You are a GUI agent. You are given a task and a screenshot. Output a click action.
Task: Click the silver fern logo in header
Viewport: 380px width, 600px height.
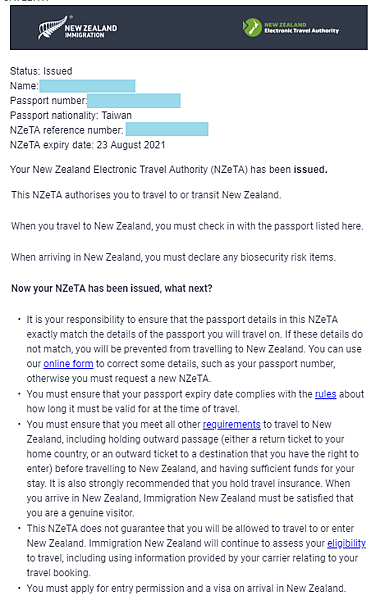(51, 27)
